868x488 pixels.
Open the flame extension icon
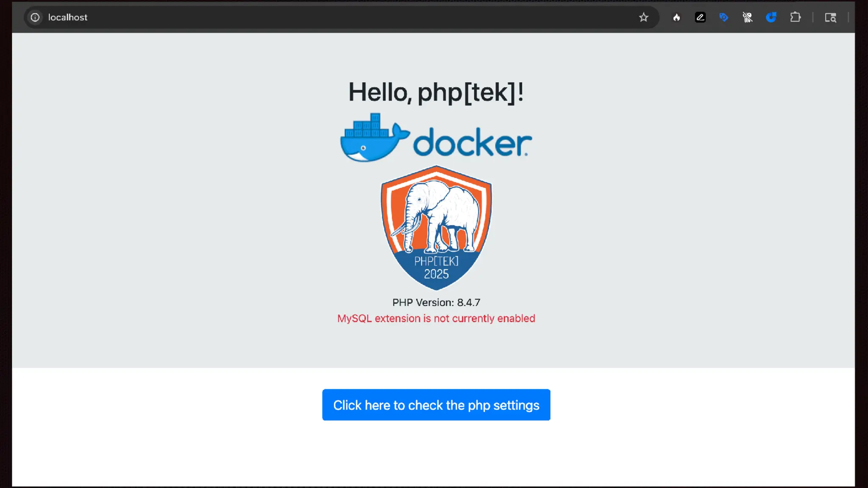[x=676, y=17]
